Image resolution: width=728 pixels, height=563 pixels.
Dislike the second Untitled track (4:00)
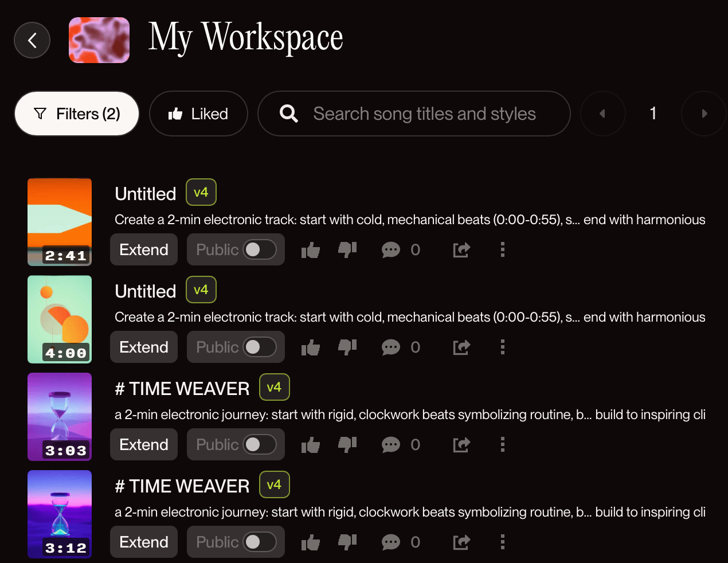[x=347, y=347]
